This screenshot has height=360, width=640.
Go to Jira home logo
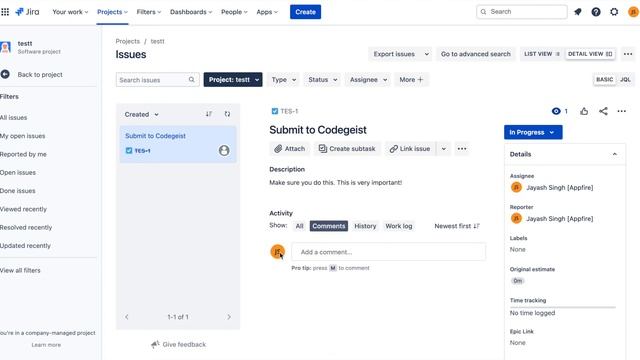click(27, 12)
